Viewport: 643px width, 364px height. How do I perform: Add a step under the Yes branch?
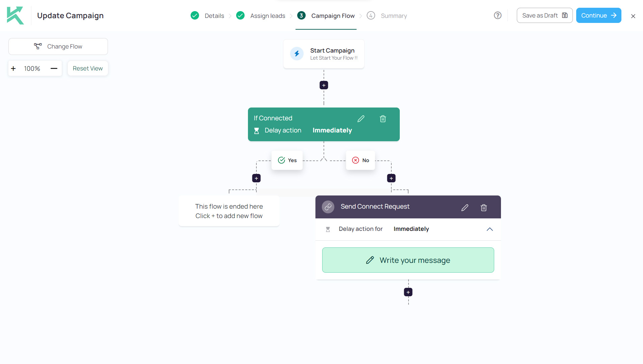(x=256, y=178)
